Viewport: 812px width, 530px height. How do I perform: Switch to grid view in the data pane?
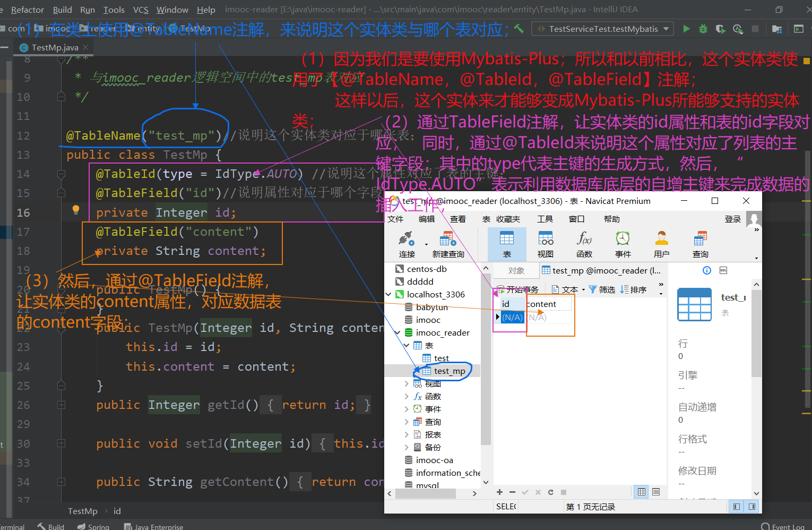(641, 492)
